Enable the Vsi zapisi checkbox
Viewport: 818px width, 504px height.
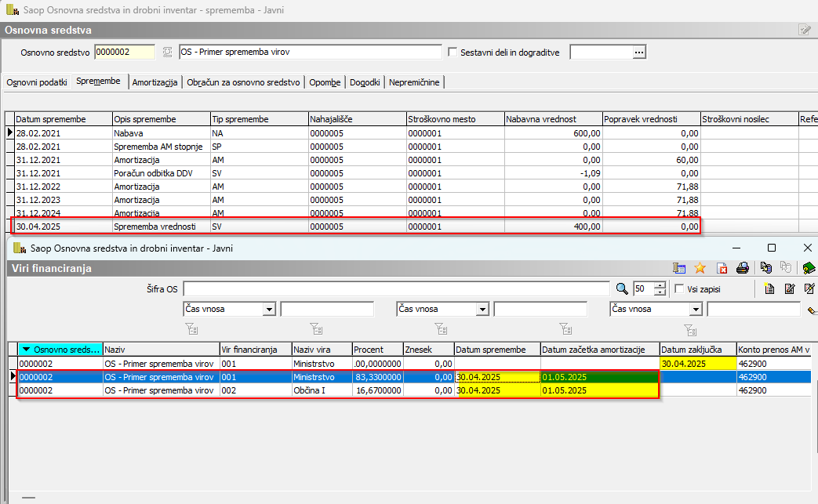point(679,288)
